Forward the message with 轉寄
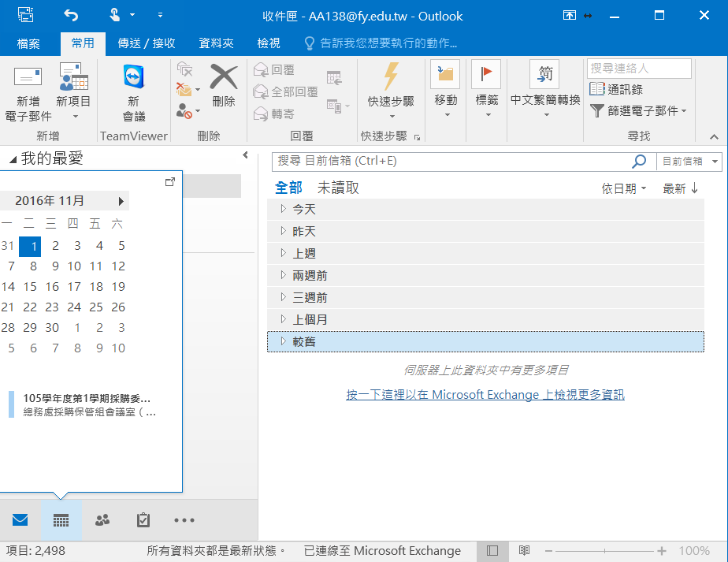The width and height of the screenshot is (728, 562). point(274,114)
